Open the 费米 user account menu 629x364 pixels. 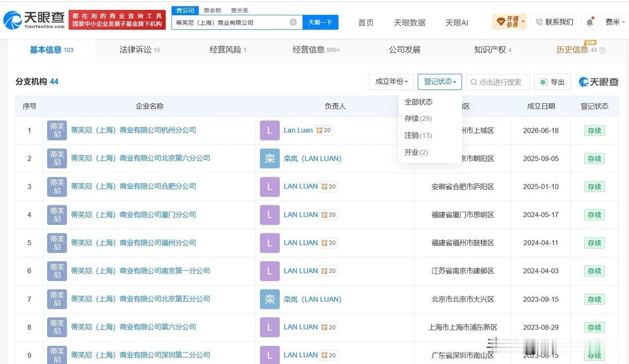click(x=615, y=22)
